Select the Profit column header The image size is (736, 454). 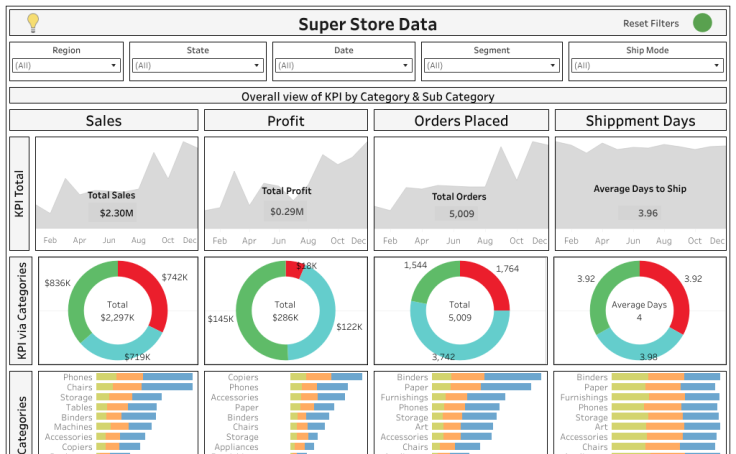(285, 121)
